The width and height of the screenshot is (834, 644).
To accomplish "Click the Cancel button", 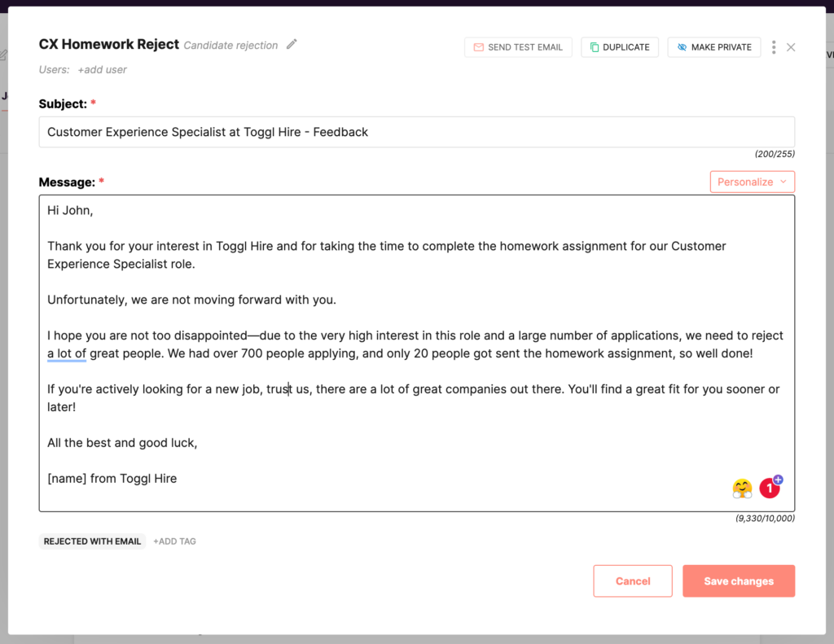I will coord(633,580).
